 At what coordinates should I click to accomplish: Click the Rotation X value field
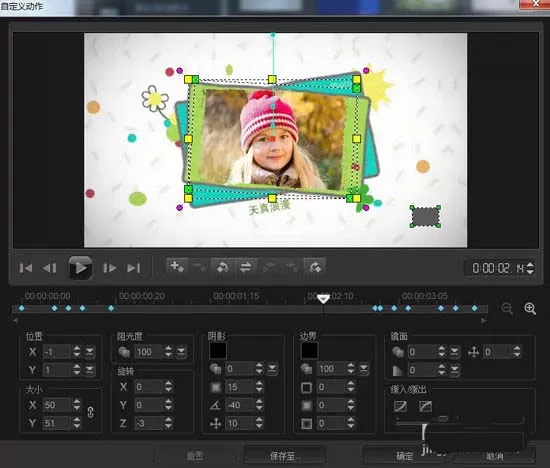coord(149,387)
